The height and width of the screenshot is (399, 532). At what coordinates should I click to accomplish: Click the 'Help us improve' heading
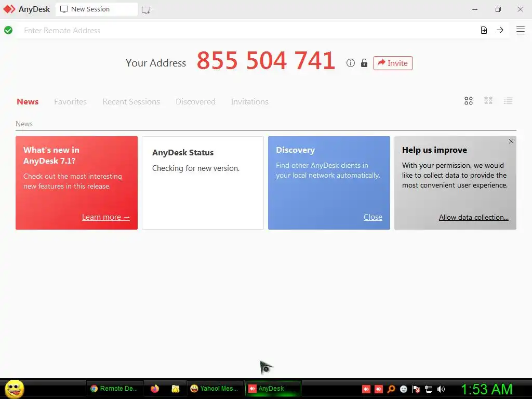(x=435, y=150)
